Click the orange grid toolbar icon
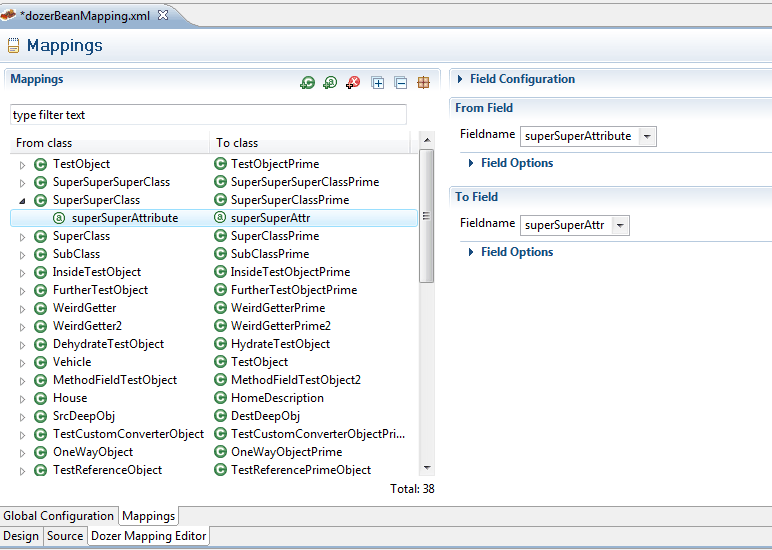The width and height of the screenshot is (772, 550). (423, 83)
